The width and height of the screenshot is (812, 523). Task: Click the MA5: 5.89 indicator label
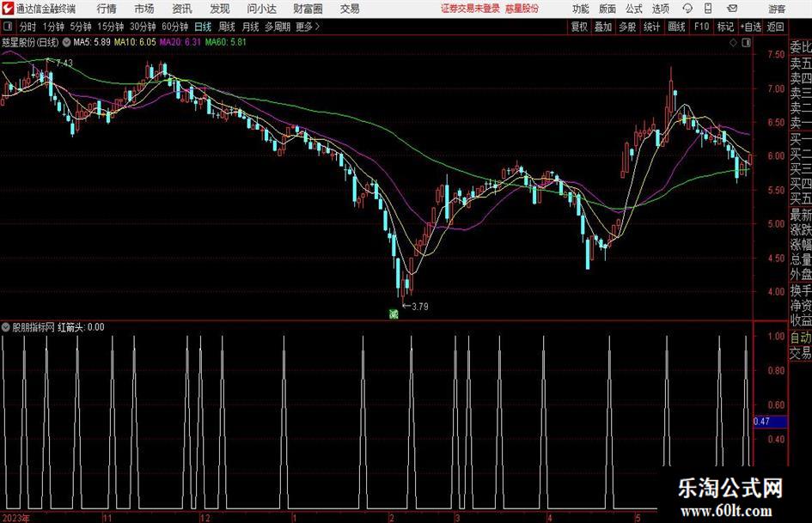92,42
